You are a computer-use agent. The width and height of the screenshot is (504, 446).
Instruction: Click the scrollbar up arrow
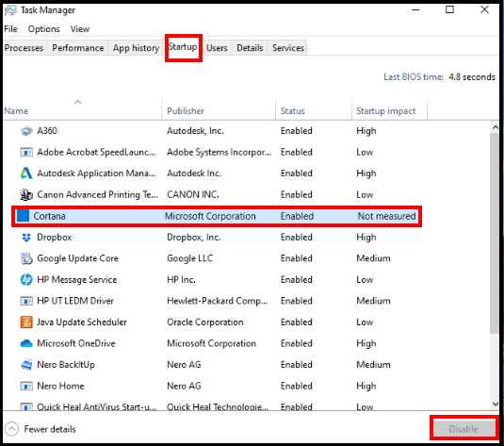coord(495,127)
